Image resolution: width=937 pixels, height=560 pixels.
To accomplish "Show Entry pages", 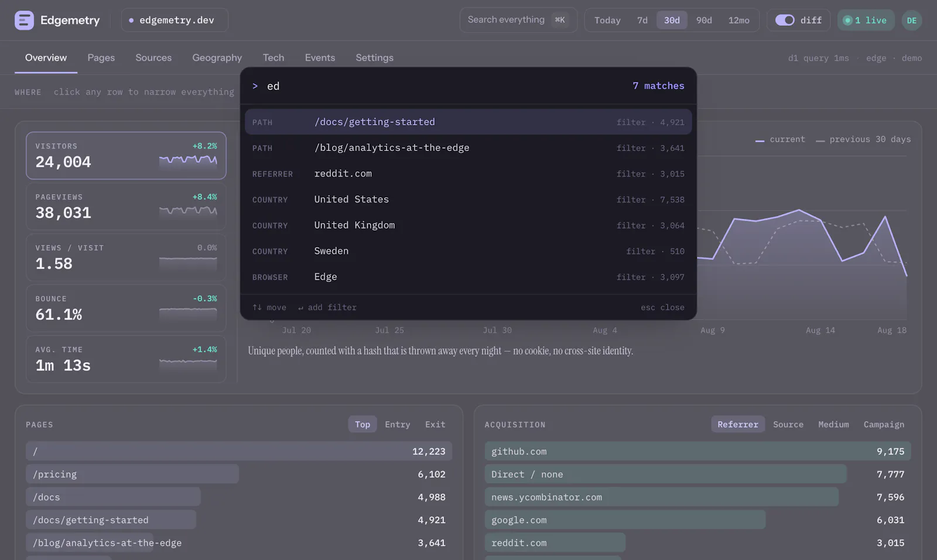I will (x=398, y=425).
